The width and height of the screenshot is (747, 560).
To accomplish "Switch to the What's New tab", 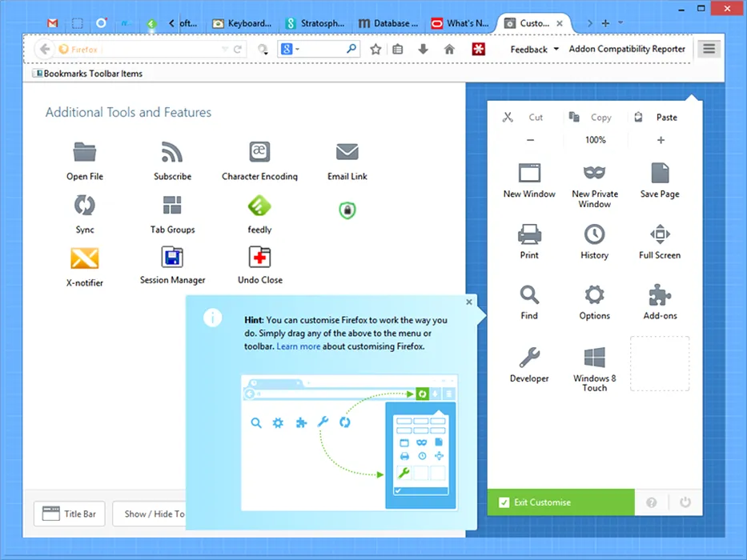I will pyautogui.click(x=463, y=23).
